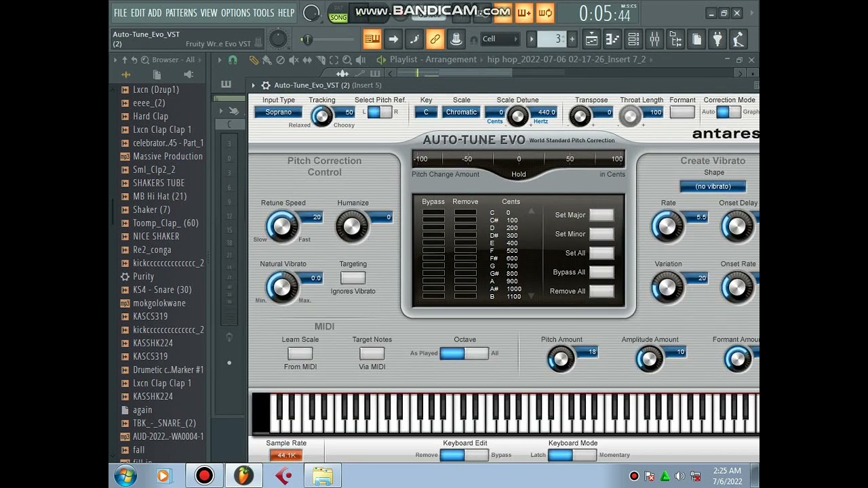
Task: Click the typing keyboard to piano icon
Action: (372, 39)
